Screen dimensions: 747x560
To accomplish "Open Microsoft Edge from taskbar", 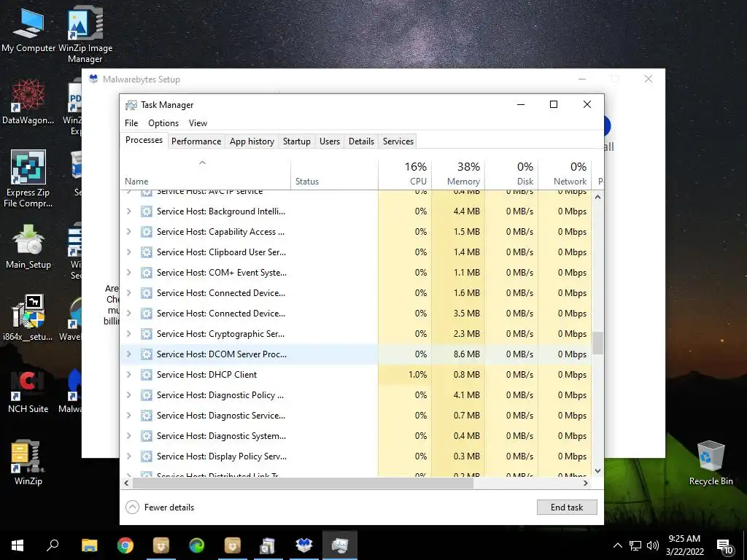I will tap(197, 545).
